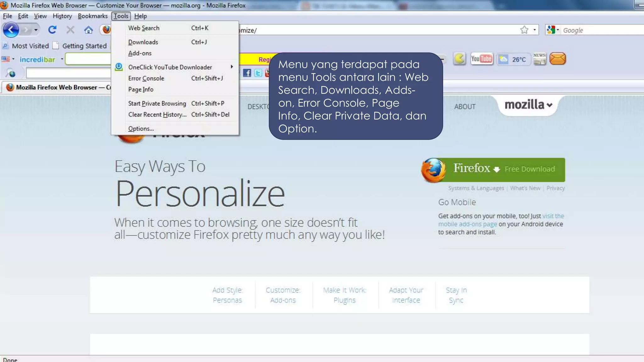The width and height of the screenshot is (644, 362).
Task: Open the YouTube toolbar button
Action: (x=482, y=59)
